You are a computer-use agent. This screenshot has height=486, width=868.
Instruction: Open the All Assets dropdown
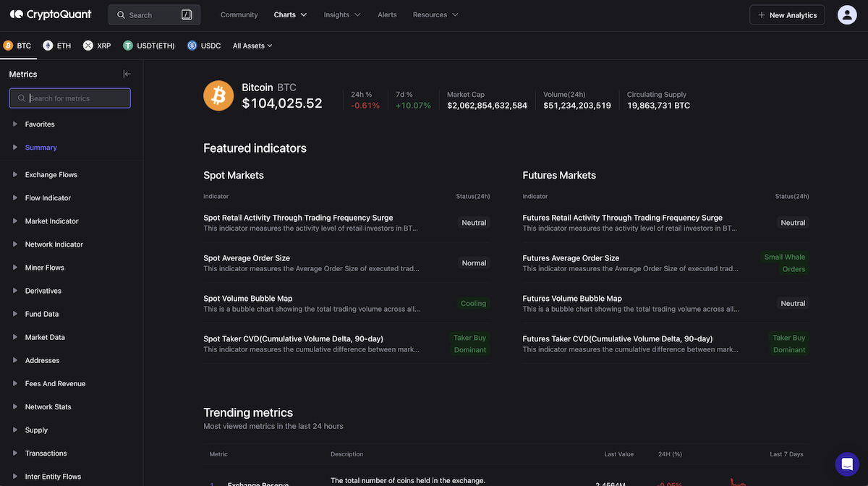(252, 46)
